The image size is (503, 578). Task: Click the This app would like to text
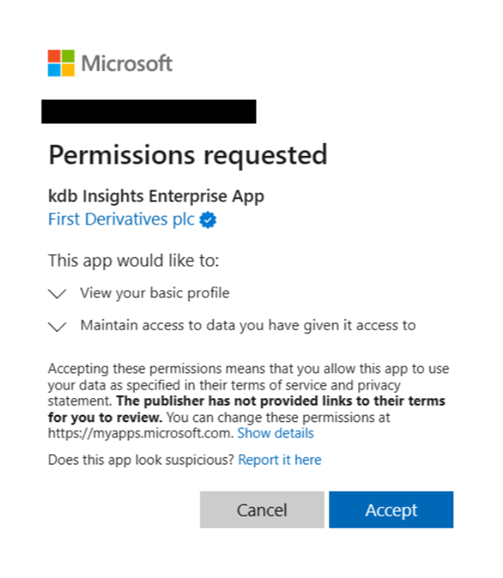tap(134, 261)
